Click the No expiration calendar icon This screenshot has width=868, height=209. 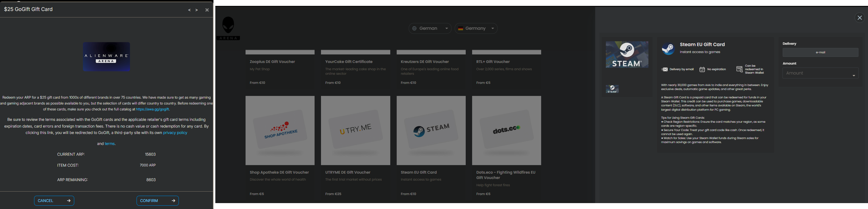(702, 70)
